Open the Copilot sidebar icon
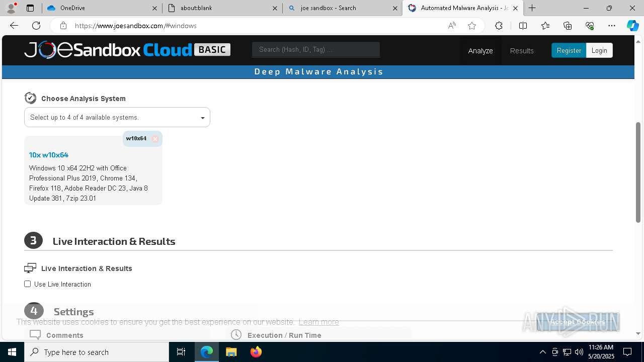644x362 pixels. pos(632,26)
